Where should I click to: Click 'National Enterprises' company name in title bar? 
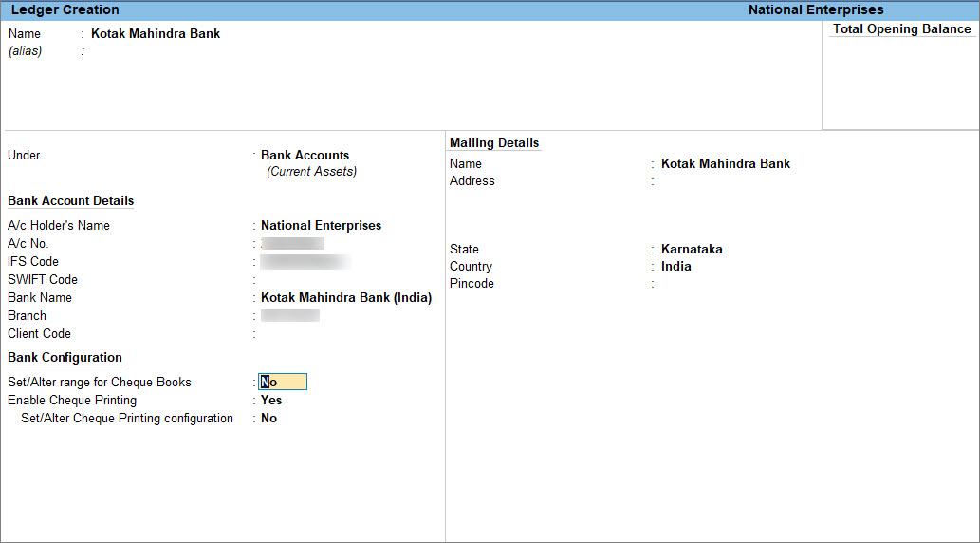(816, 10)
